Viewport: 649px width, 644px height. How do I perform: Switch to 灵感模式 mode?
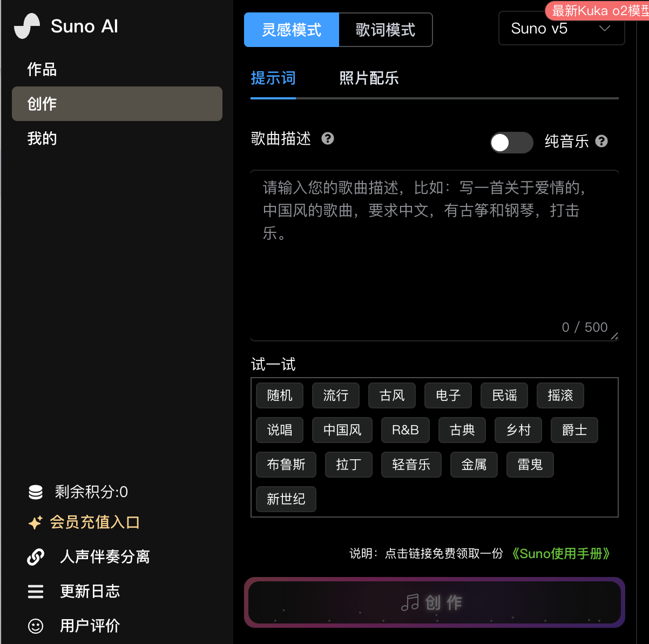(x=292, y=30)
